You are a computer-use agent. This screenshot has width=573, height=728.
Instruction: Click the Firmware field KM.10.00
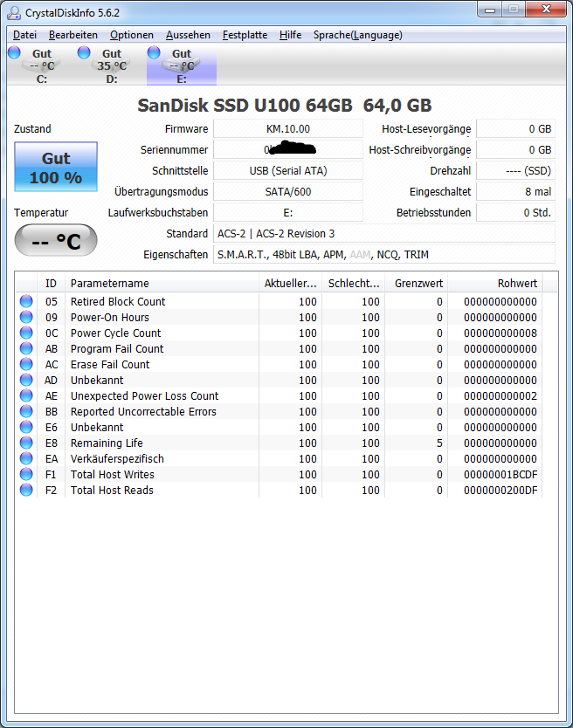click(x=288, y=128)
